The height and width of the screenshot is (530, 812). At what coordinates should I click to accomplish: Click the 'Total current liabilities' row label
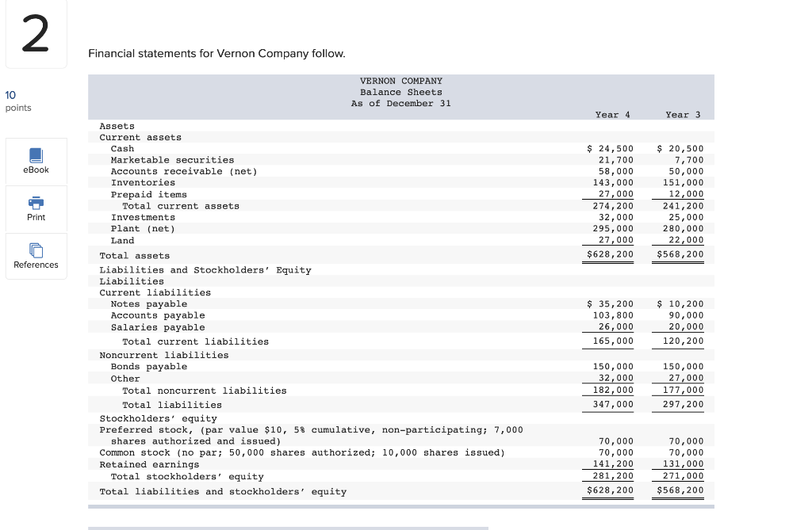pyautogui.click(x=196, y=342)
